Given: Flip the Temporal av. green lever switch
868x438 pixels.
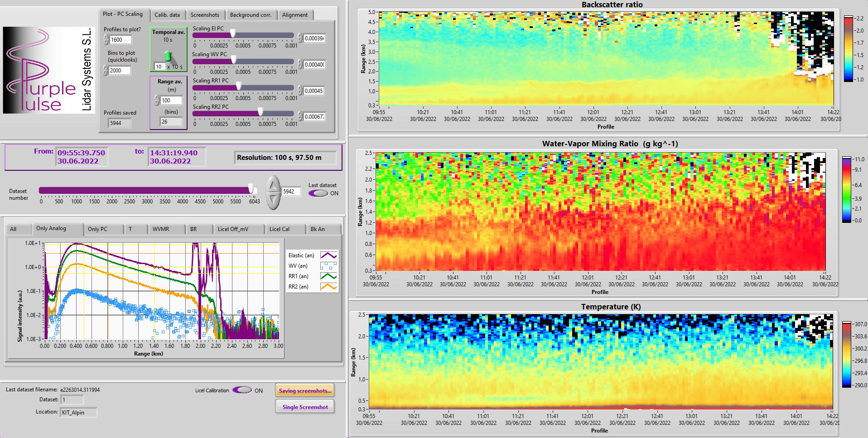Looking at the screenshot, I should pyautogui.click(x=168, y=57).
